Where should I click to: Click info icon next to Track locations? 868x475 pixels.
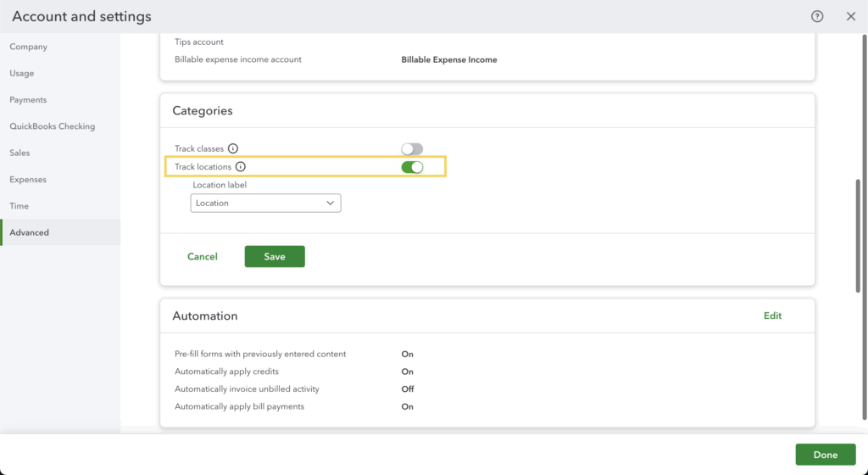click(x=240, y=167)
